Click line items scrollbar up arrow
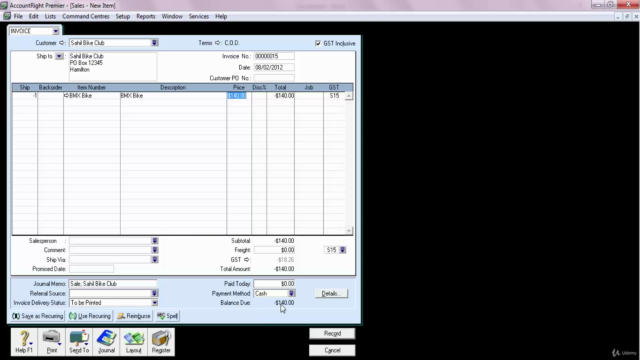 349,96
